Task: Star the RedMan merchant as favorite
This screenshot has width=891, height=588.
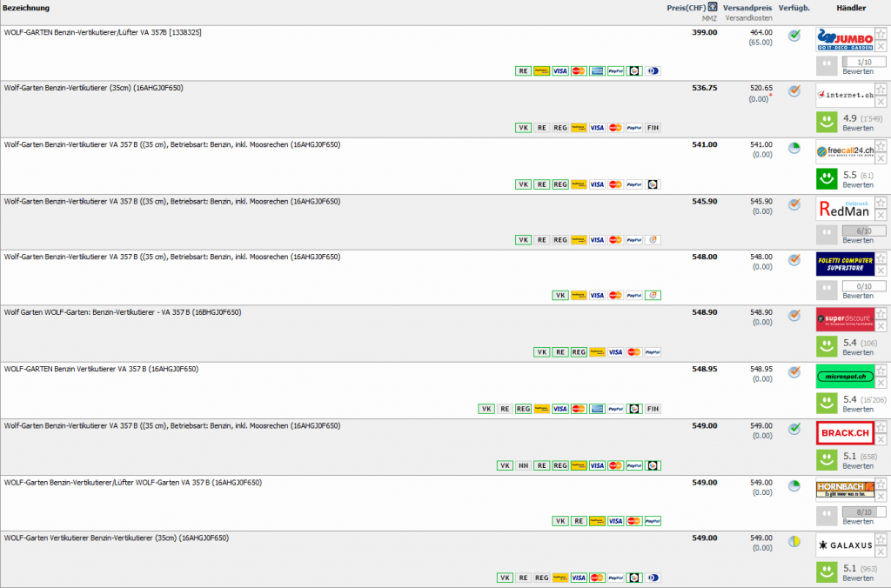Action: 881,202
